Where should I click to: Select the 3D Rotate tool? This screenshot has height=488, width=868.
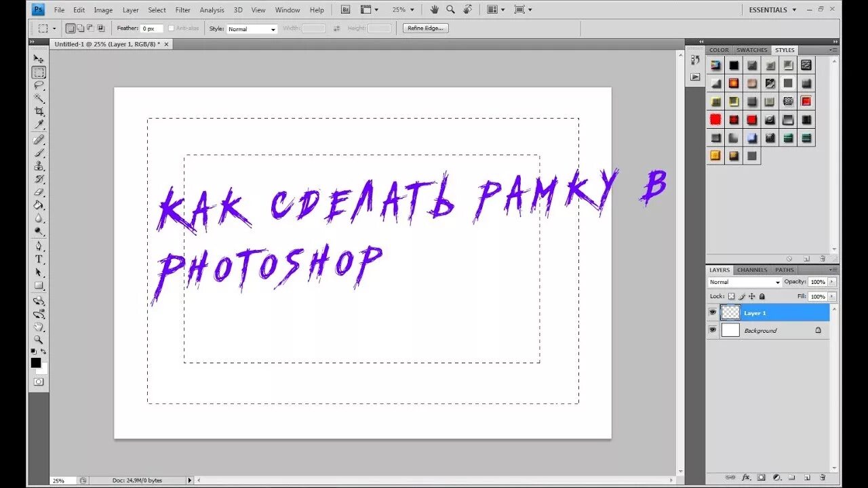(x=39, y=300)
